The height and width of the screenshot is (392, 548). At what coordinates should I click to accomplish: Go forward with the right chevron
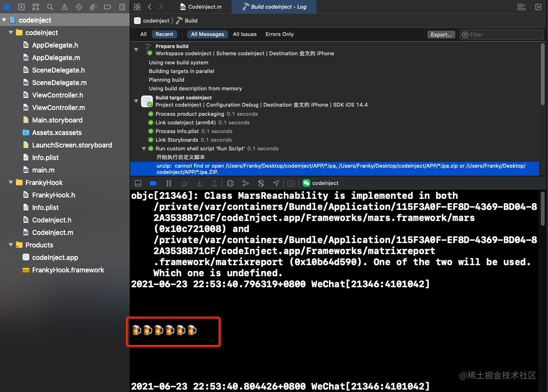tap(160, 7)
